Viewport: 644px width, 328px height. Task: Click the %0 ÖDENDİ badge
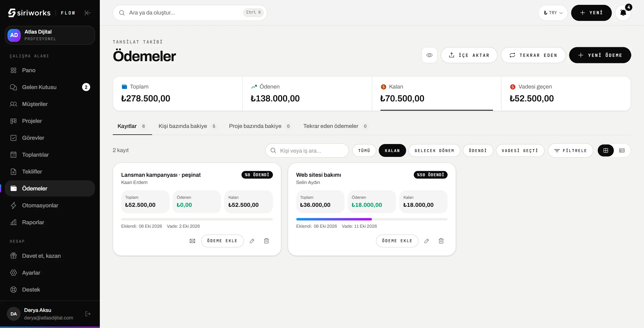257,175
